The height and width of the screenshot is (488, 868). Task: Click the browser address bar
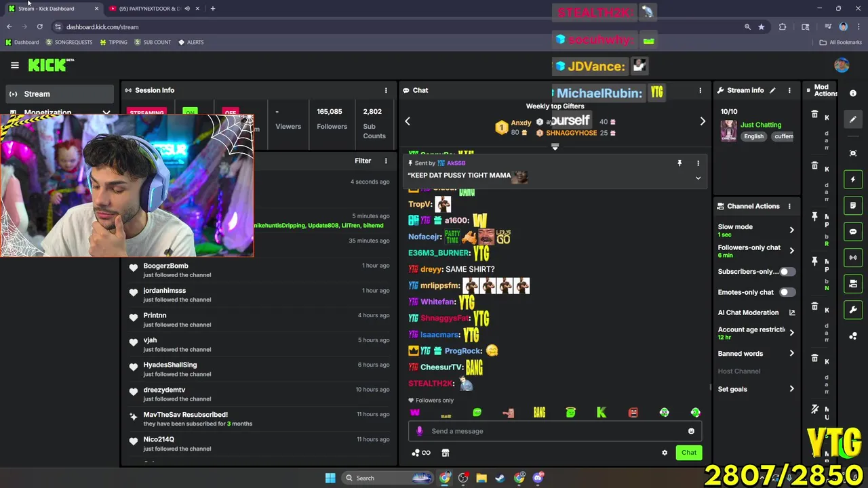click(x=400, y=27)
